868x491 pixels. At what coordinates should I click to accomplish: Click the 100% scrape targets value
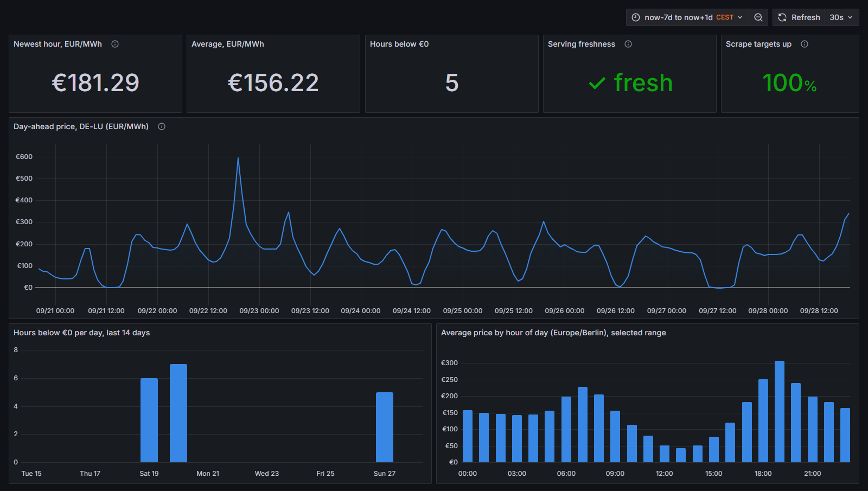pyautogui.click(x=789, y=83)
